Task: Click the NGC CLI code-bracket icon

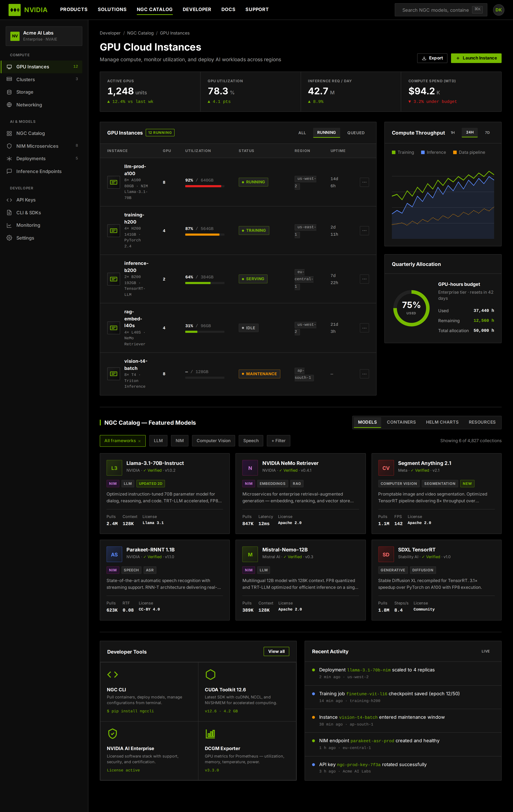Action: [x=112, y=674]
